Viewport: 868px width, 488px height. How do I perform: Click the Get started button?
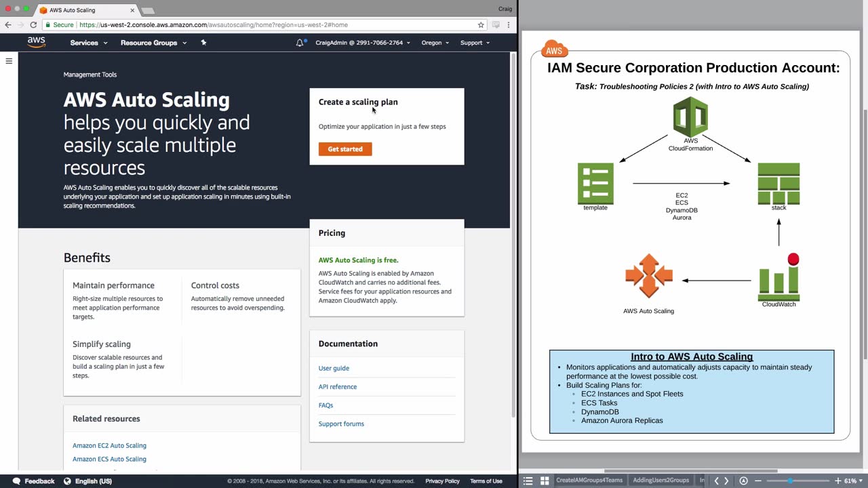345,149
